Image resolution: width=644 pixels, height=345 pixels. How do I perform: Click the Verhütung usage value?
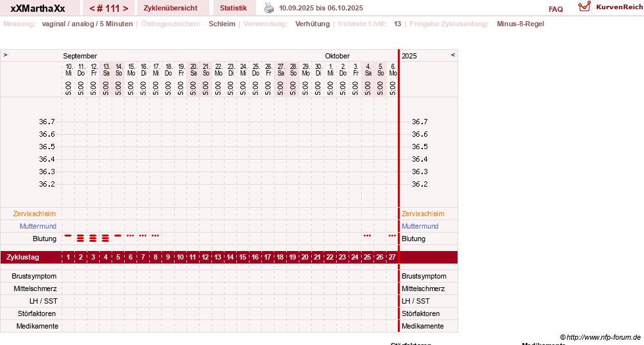coord(312,24)
